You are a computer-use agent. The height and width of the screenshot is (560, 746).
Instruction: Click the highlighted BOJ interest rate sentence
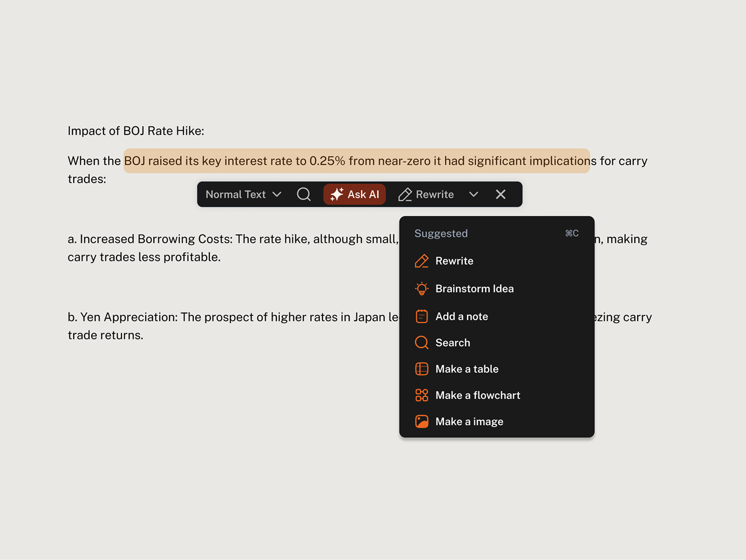tap(356, 161)
